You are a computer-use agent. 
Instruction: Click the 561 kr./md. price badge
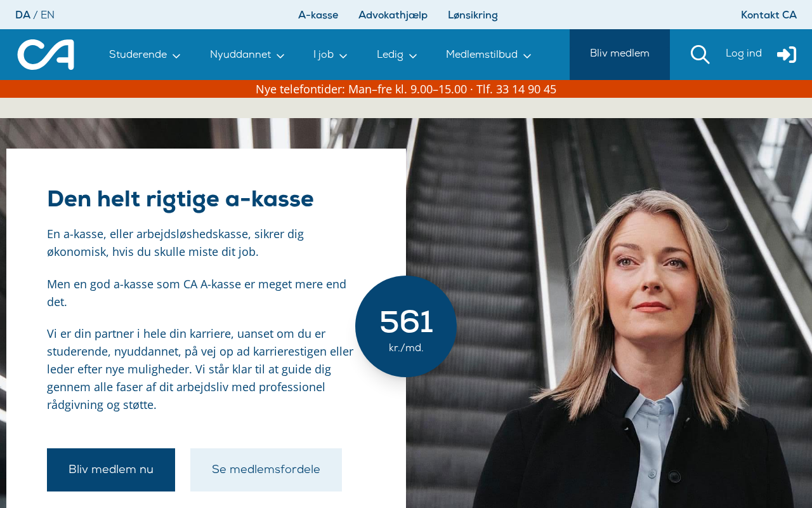pyautogui.click(x=406, y=326)
